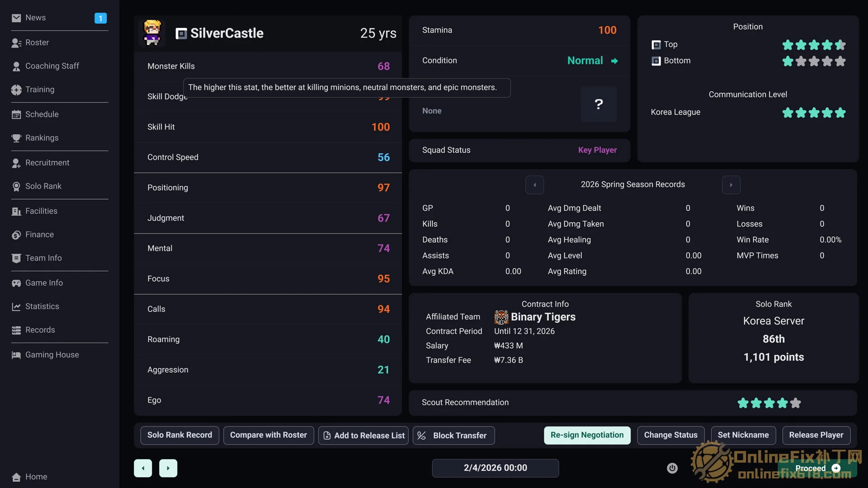Click the Roster sidebar icon
Screen dimensions: 868x488
tap(16, 43)
